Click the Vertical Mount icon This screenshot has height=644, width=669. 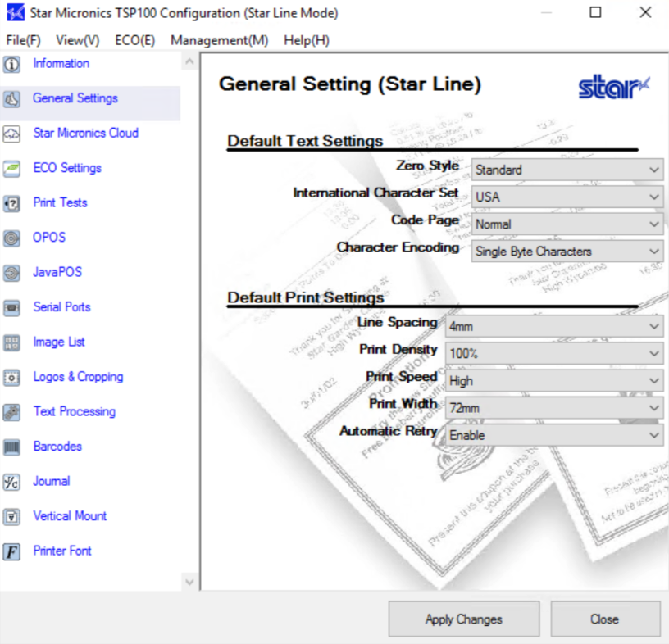11,517
